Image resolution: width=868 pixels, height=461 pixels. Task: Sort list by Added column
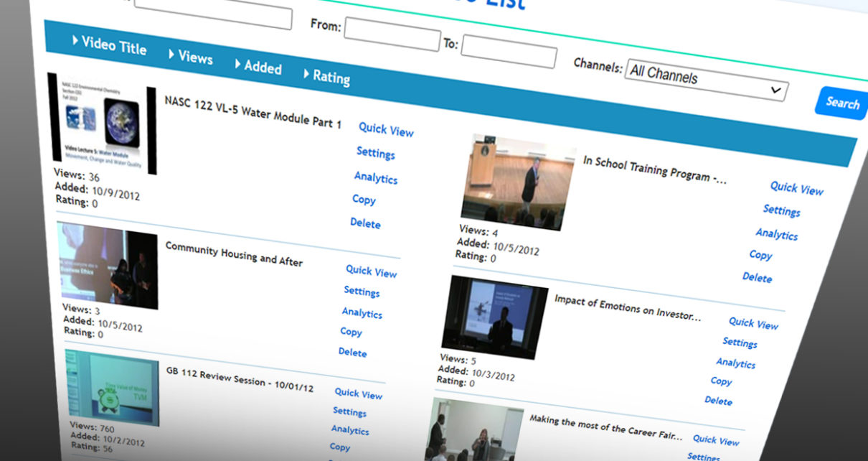coord(258,66)
